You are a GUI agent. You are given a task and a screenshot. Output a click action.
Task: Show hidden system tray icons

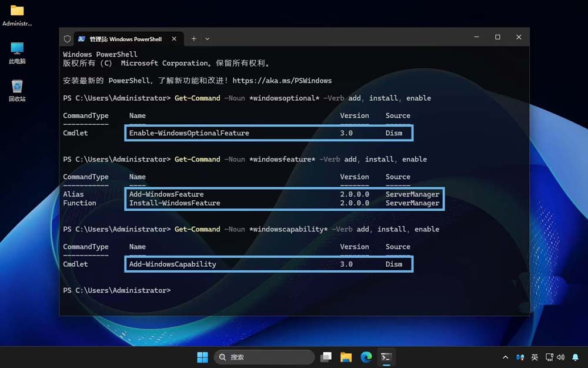pos(506,357)
